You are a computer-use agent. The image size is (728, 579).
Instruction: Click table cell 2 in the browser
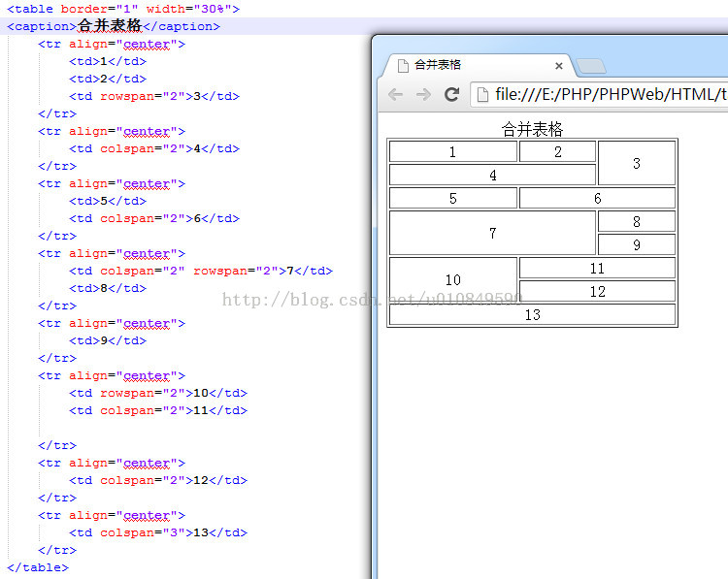(x=557, y=151)
